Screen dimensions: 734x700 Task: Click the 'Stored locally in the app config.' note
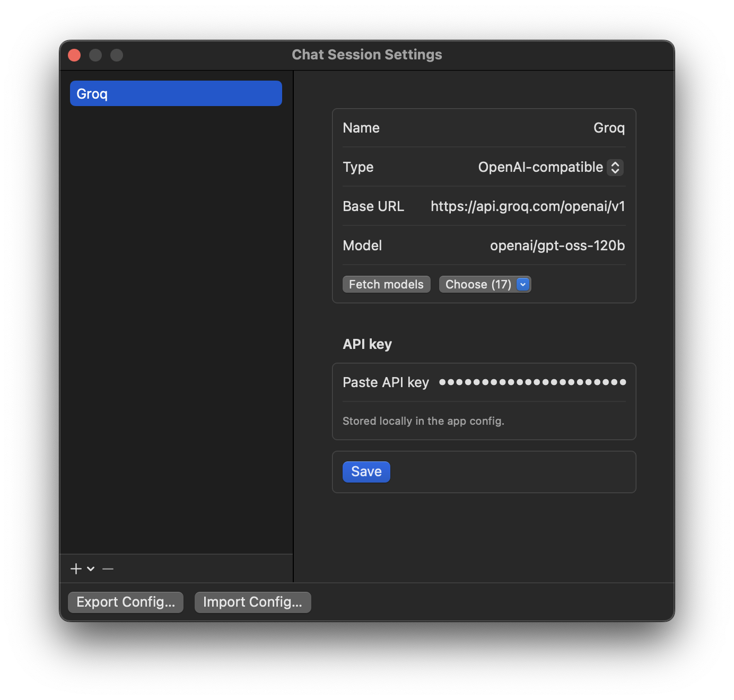[423, 421]
